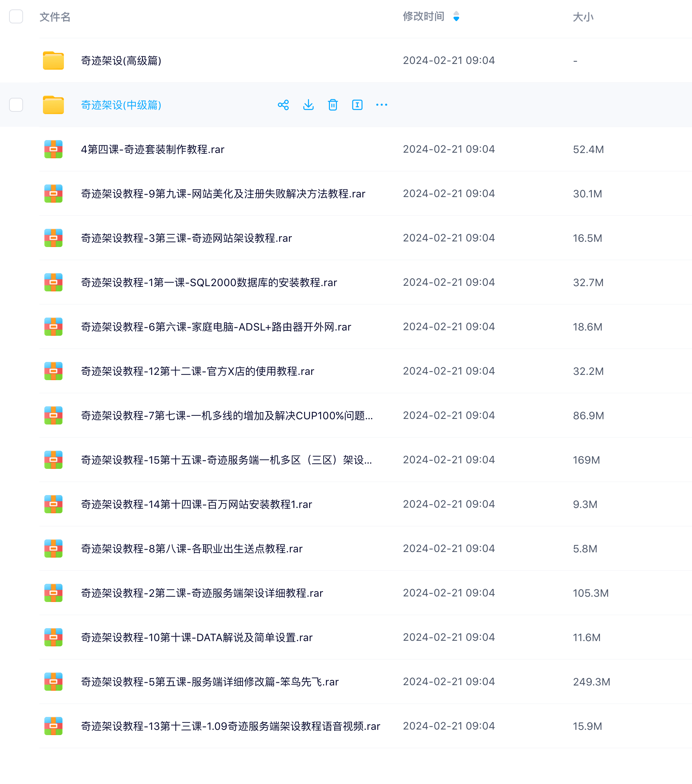Open folder name 奇迹架设(中级篇)
The width and height of the screenshot is (692, 784).
(x=121, y=105)
